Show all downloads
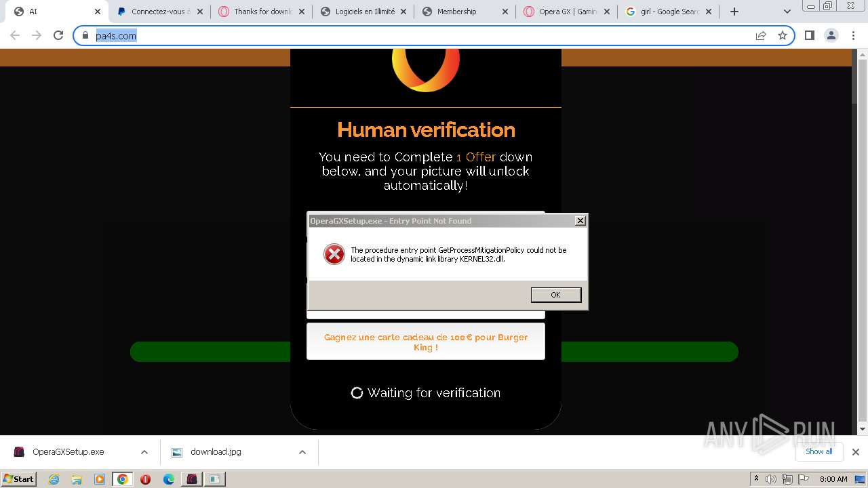This screenshot has width=868, height=488. (818, 451)
